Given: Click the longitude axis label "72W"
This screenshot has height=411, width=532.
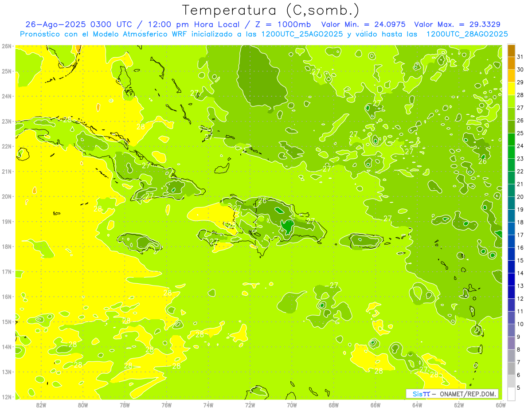Looking at the screenshot, I should tap(250, 405).
